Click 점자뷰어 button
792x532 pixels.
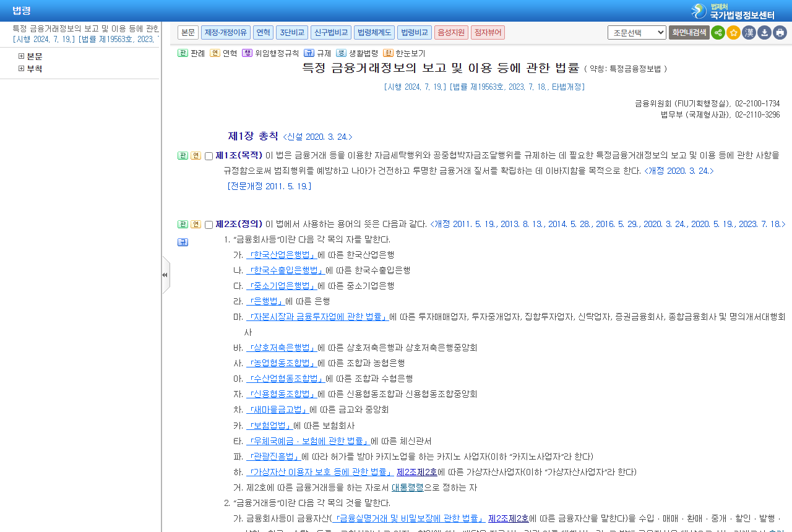488,32
